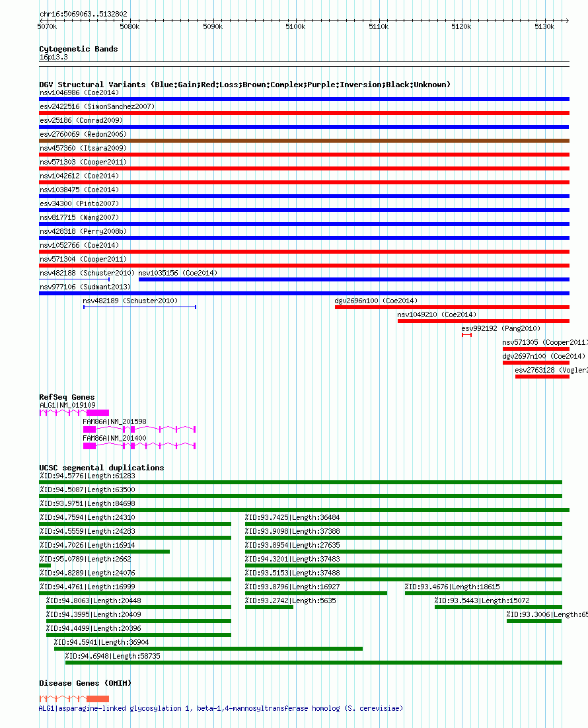Click the %ID:93.3006 duplication label
Viewport: 588px width, 728px height.
pos(547,615)
